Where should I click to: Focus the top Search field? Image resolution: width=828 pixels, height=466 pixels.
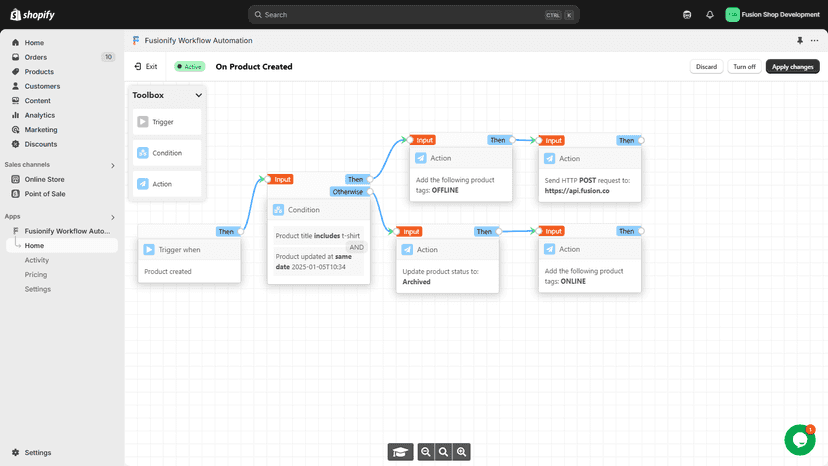point(413,15)
